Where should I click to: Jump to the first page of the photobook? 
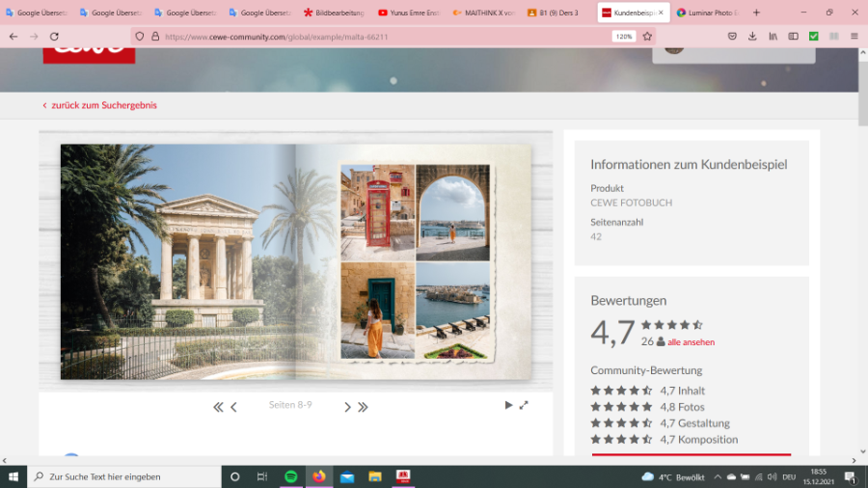click(218, 407)
